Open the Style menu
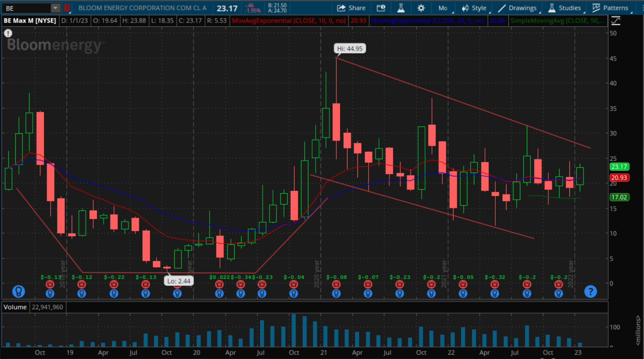Image resolution: width=644 pixels, height=359 pixels. tap(475, 8)
